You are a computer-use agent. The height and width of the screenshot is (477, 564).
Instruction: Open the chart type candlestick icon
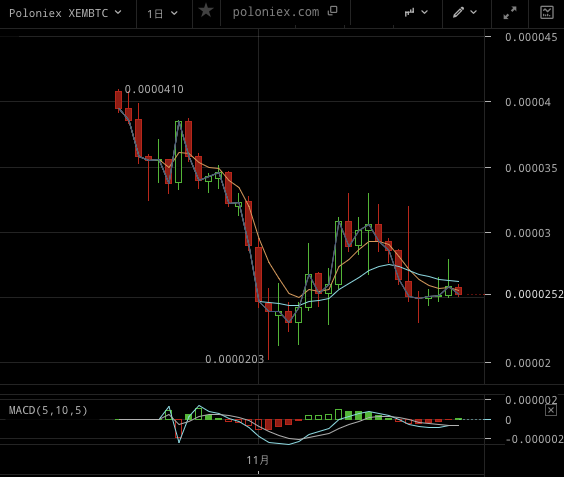tap(409, 13)
